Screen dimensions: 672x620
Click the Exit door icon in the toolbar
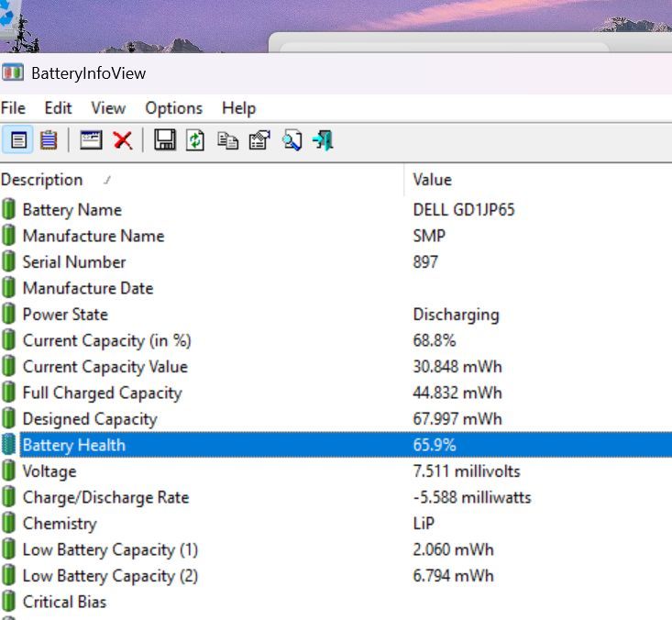tap(323, 140)
